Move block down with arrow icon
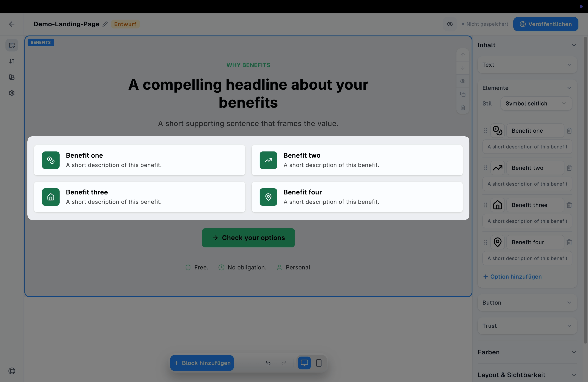 click(463, 68)
